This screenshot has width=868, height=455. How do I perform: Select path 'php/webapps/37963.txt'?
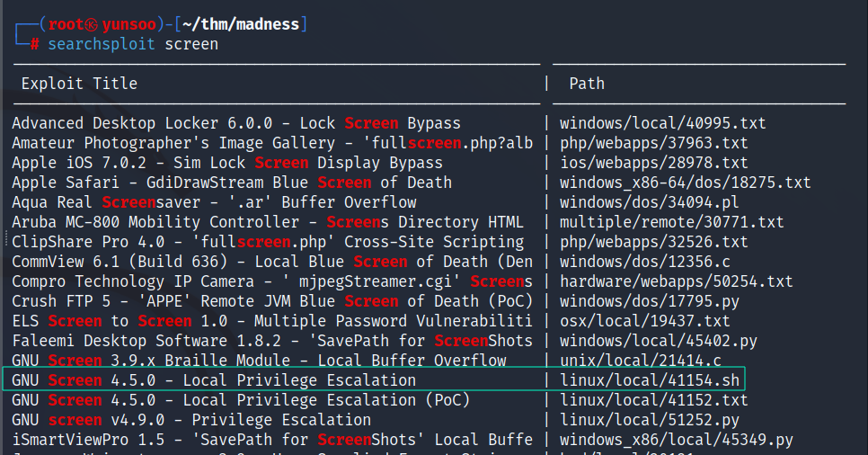pos(654,143)
